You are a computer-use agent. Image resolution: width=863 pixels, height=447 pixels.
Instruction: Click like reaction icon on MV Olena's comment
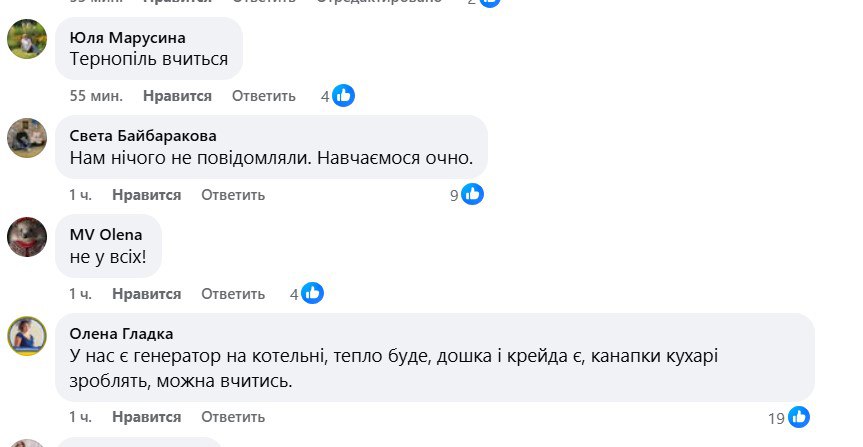313,294
